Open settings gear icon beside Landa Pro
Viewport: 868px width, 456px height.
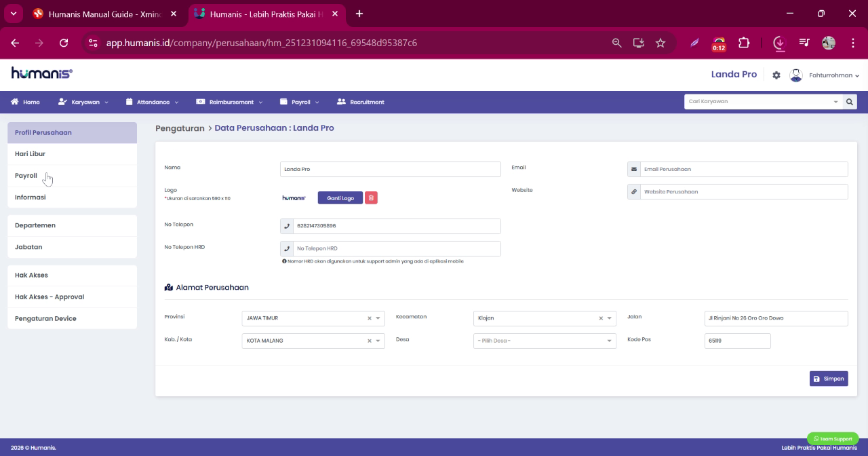tap(776, 75)
